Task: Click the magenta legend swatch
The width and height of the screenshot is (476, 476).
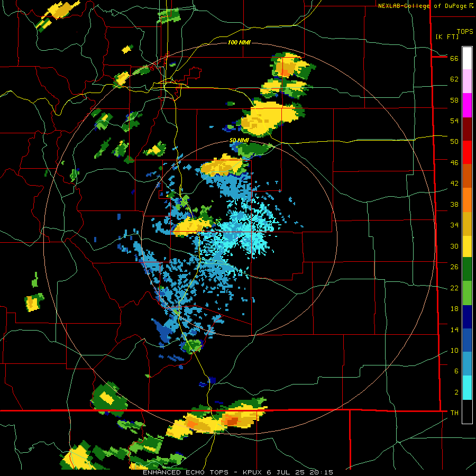Action: pos(467,105)
